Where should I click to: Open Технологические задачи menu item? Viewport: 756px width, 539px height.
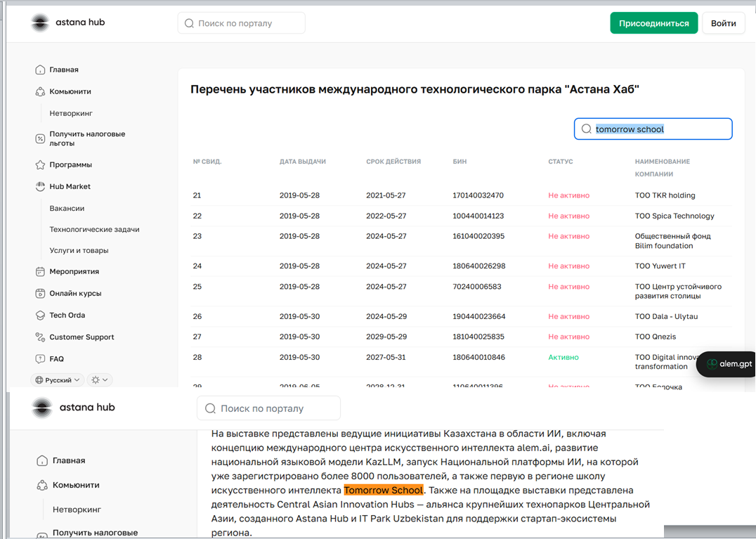point(94,230)
